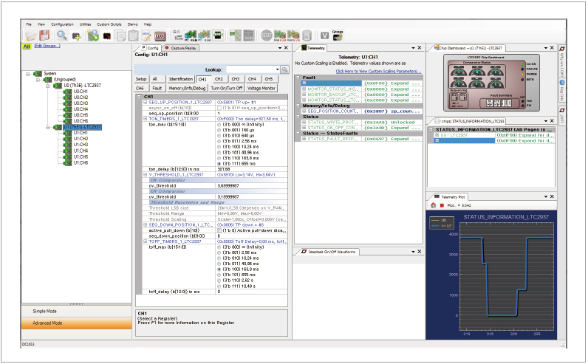588x364 pixels.
Task: Click the RESET toolbar icon
Action: click(266, 35)
